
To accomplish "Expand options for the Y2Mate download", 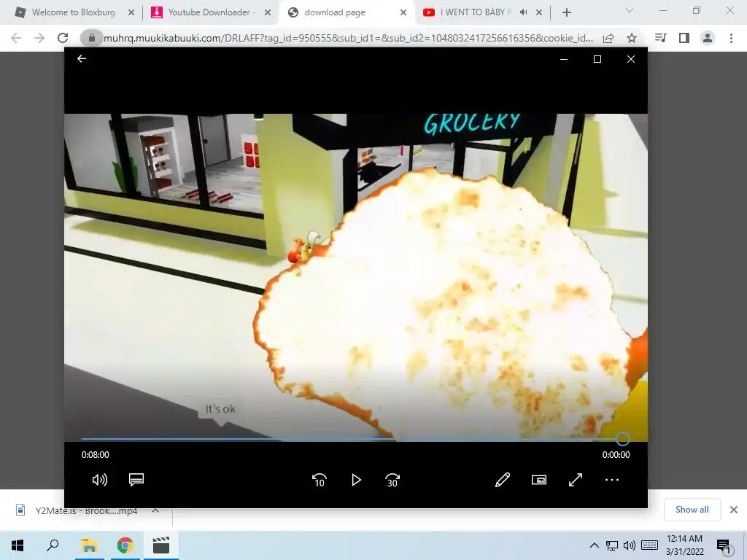I will click(x=155, y=510).
